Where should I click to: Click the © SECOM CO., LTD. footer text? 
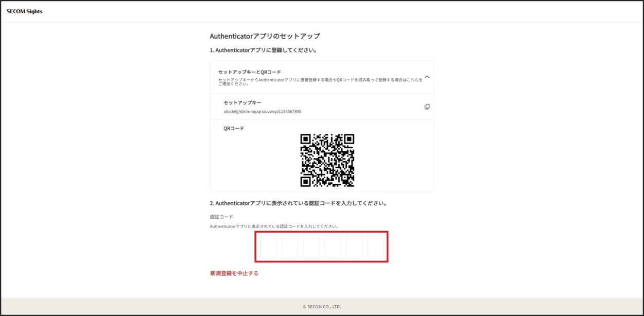pos(322,307)
